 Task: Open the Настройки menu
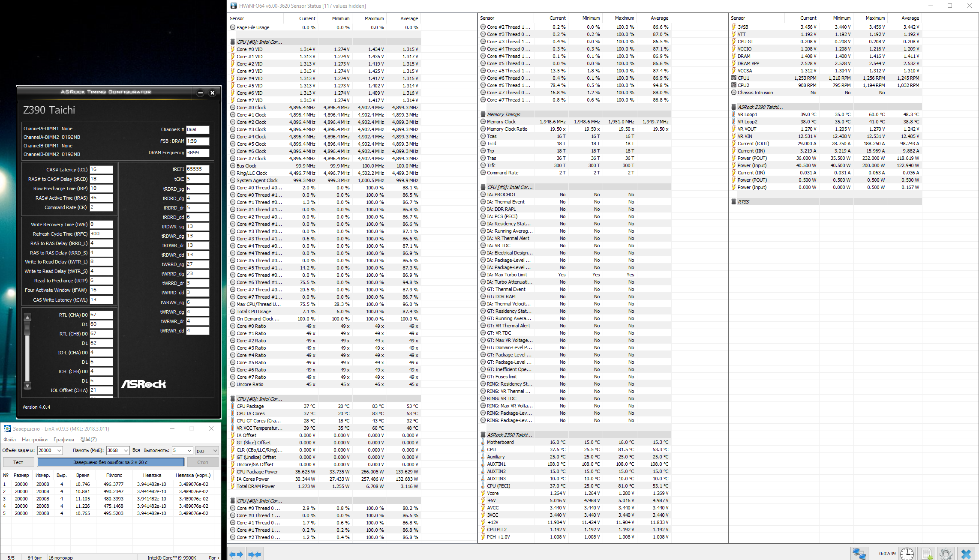[35, 439]
